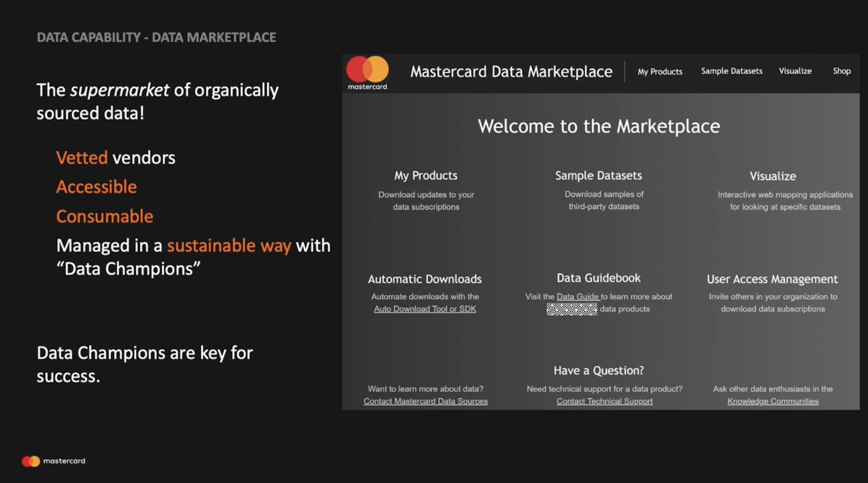Click the Data Guidebook heading

(x=598, y=278)
